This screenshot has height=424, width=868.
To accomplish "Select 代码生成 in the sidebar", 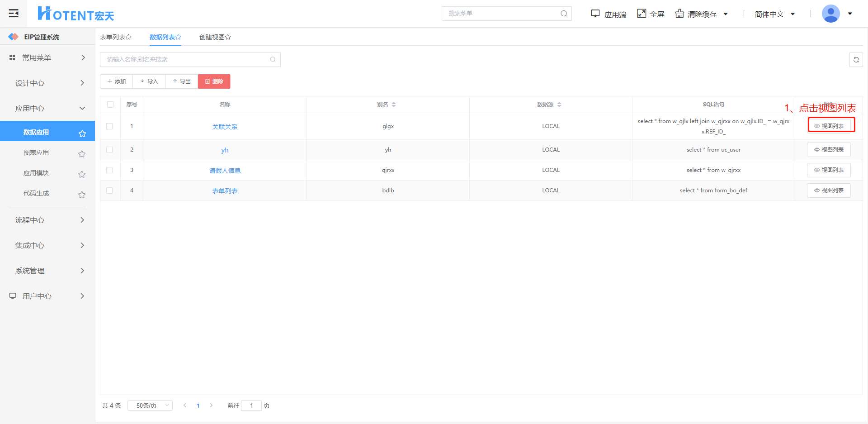I will click(x=36, y=193).
